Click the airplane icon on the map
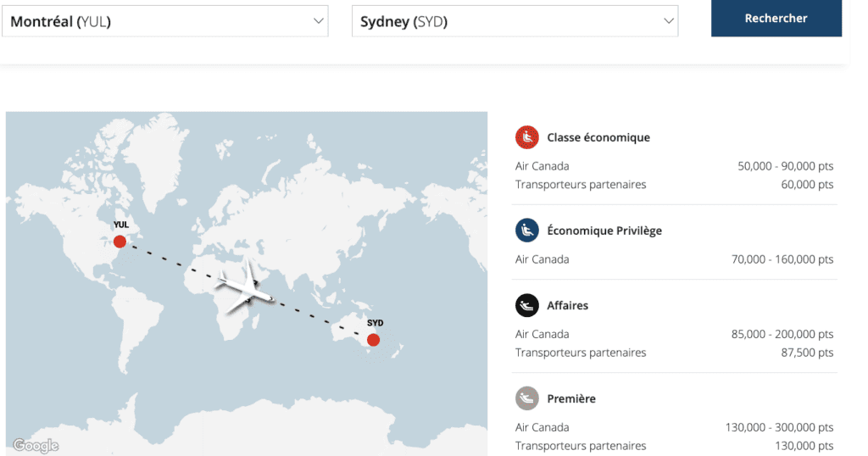Screen dimensions: 868x456 [x=246, y=286]
